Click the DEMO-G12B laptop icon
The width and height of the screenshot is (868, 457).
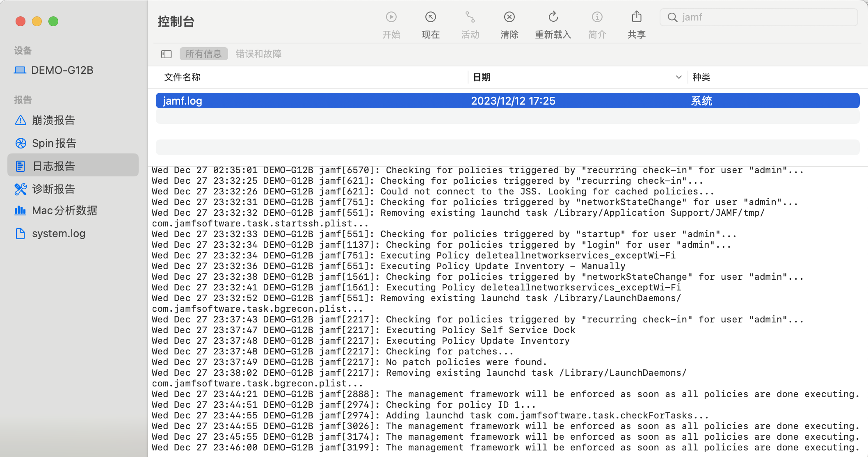click(20, 70)
